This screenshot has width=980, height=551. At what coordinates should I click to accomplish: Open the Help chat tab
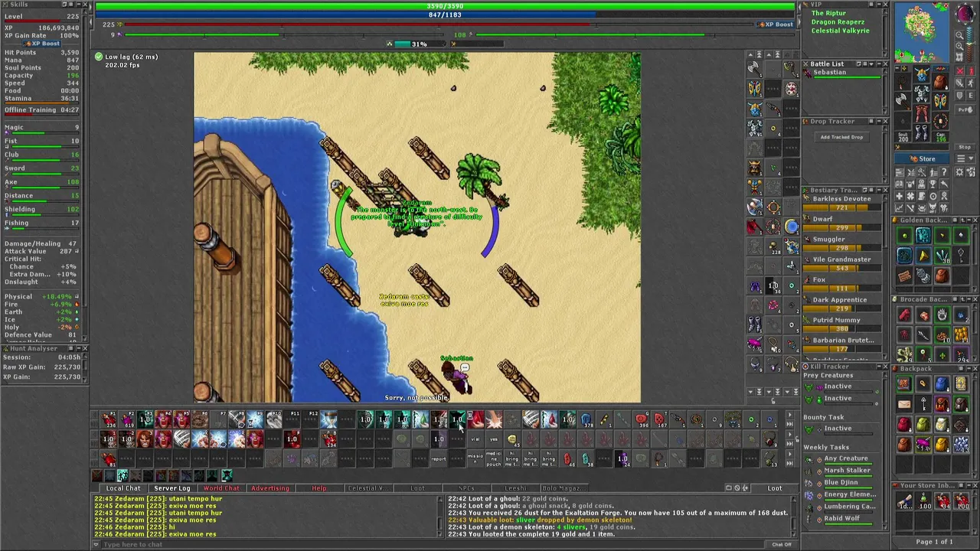tap(319, 488)
